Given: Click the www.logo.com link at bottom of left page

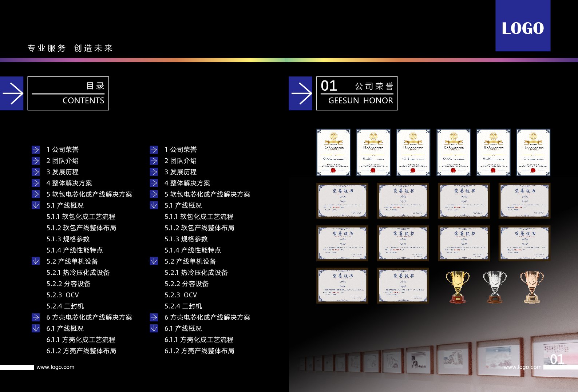Looking at the screenshot, I should click(x=55, y=367).
